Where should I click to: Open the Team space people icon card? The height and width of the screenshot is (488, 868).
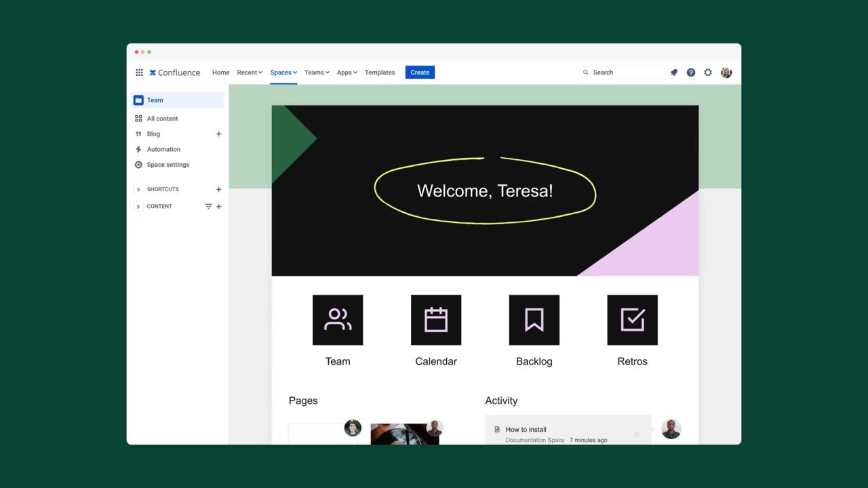(338, 319)
